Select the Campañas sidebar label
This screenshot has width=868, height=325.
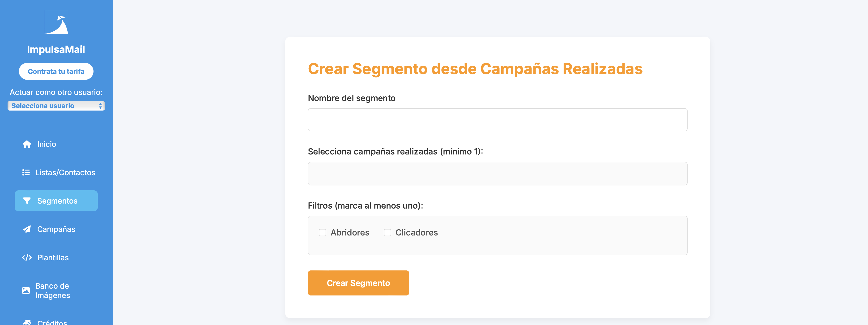pyautogui.click(x=56, y=229)
